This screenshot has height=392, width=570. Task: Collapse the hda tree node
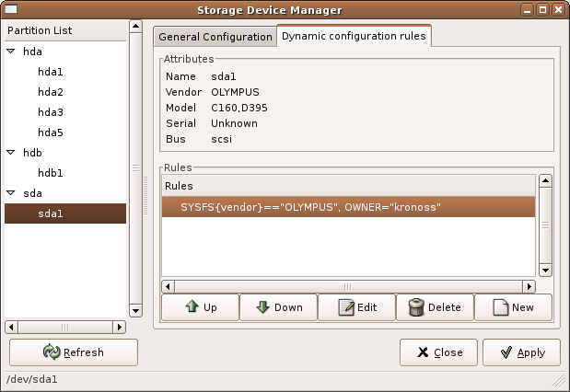11,52
